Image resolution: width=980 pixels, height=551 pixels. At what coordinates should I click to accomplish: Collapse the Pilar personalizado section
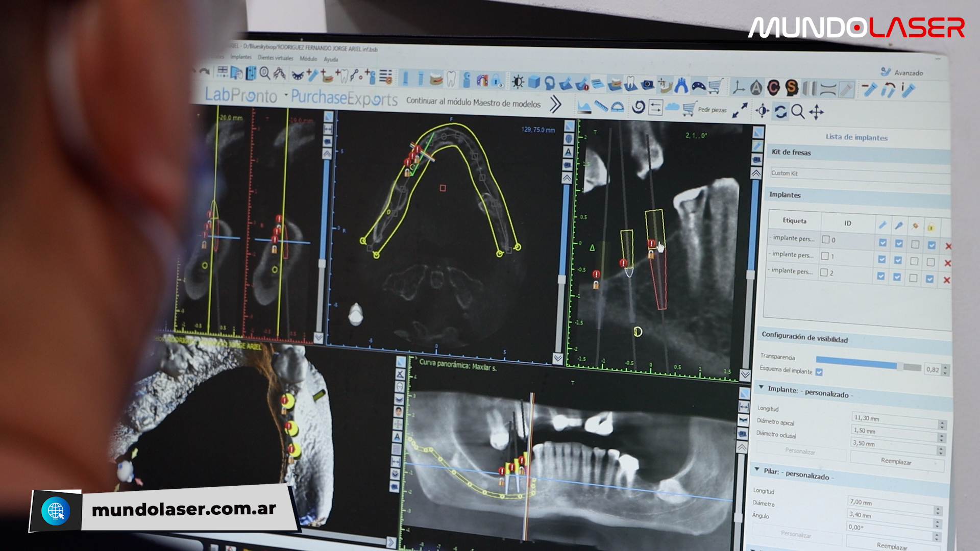point(757,469)
